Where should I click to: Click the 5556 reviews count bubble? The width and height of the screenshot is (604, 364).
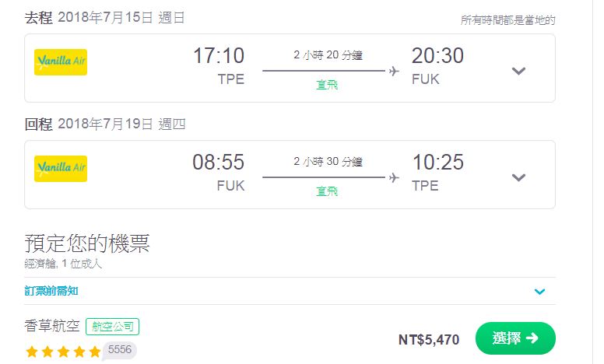click(119, 350)
